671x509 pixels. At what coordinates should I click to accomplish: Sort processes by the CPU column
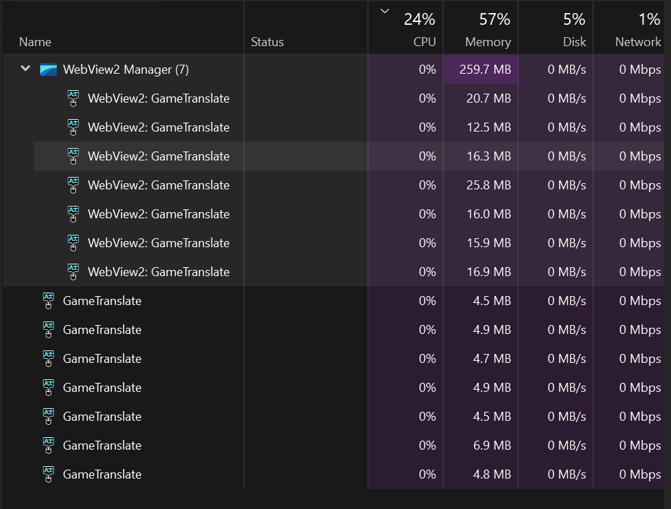pyautogui.click(x=406, y=28)
